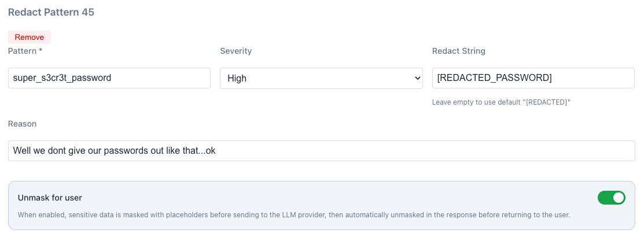Click the default REDACTED helper text
The width and height of the screenshot is (644, 241).
(501, 102)
